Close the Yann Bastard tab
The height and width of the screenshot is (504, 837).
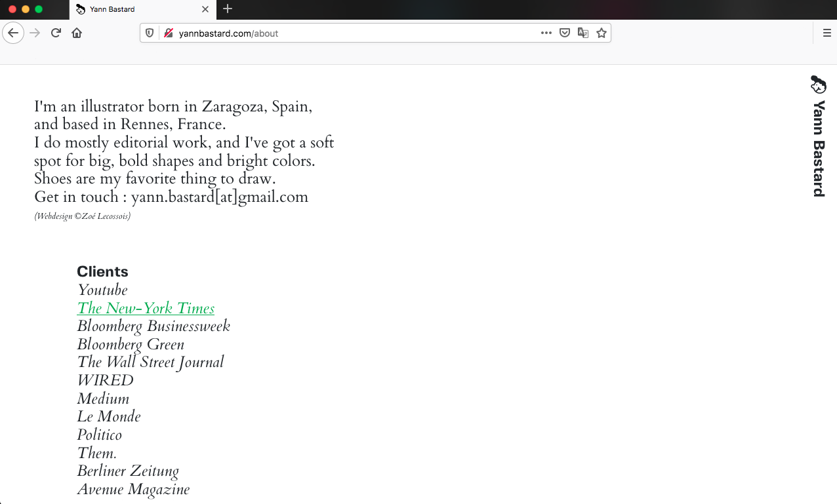[x=205, y=9]
